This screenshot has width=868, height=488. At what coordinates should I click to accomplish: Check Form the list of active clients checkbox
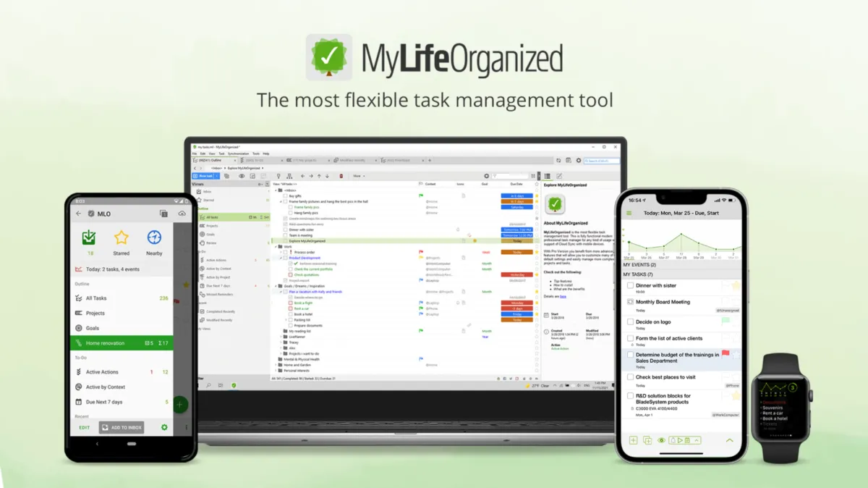(631, 339)
